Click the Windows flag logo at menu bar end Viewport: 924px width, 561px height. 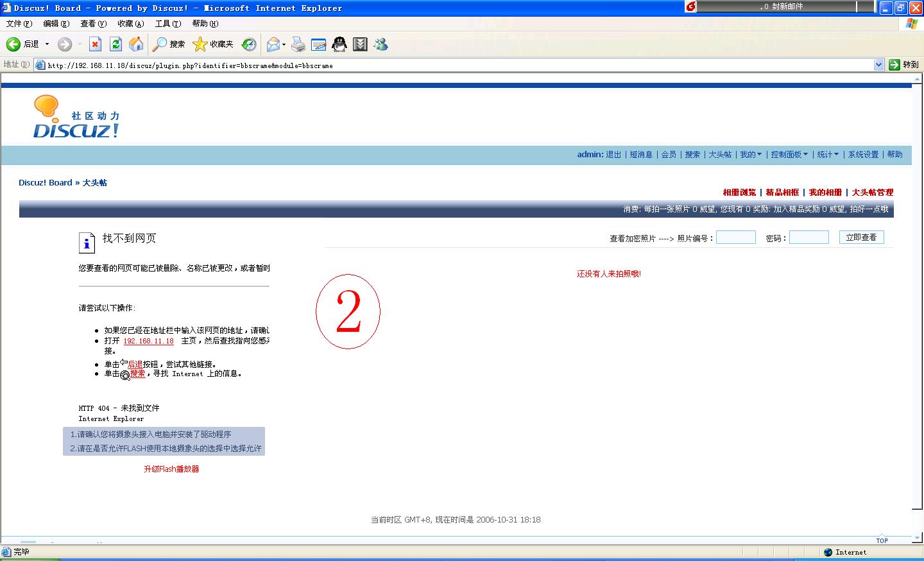911,24
